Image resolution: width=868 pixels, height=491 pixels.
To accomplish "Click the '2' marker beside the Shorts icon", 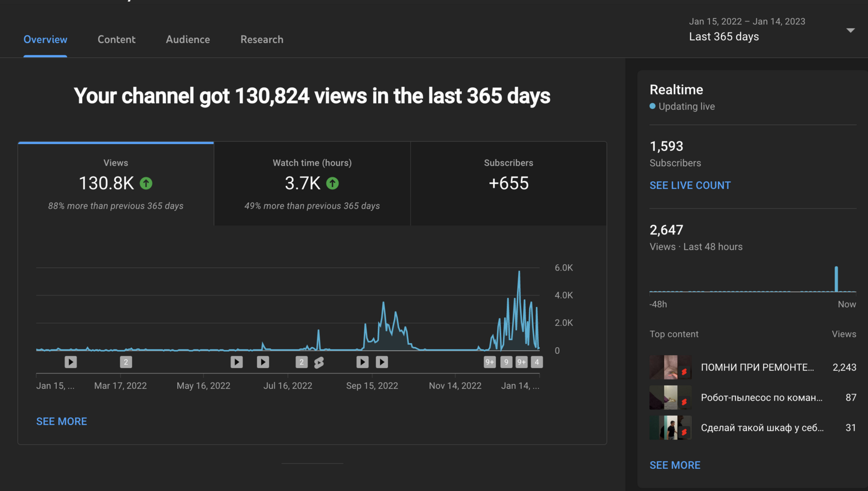I will [x=302, y=362].
